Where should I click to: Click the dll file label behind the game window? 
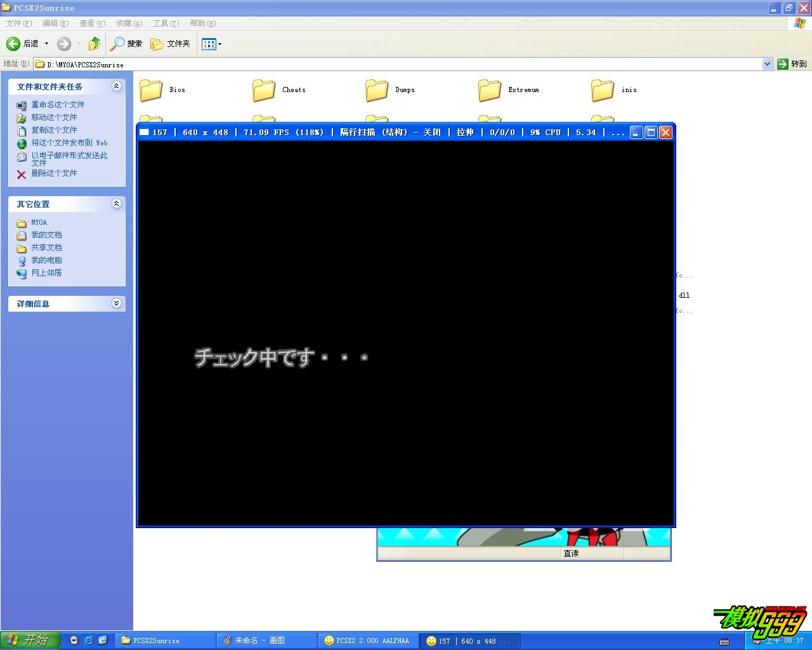pos(684,295)
